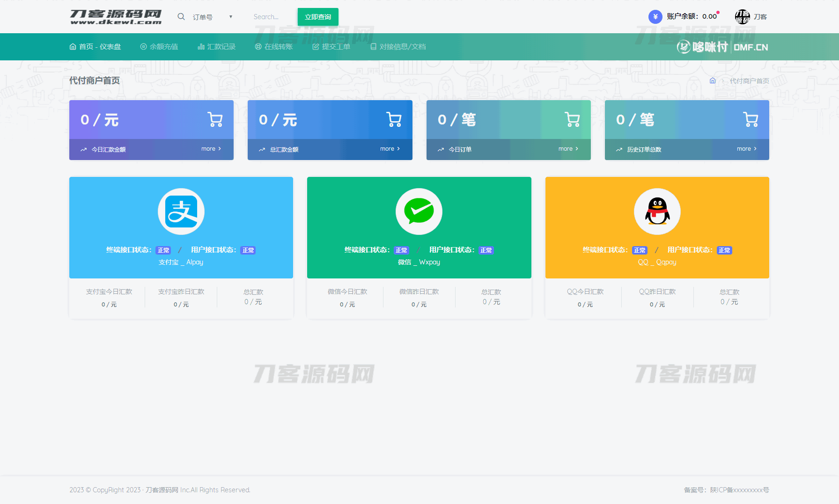Expand more on the 今日订单 card
The image size is (839, 504).
pyautogui.click(x=568, y=149)
